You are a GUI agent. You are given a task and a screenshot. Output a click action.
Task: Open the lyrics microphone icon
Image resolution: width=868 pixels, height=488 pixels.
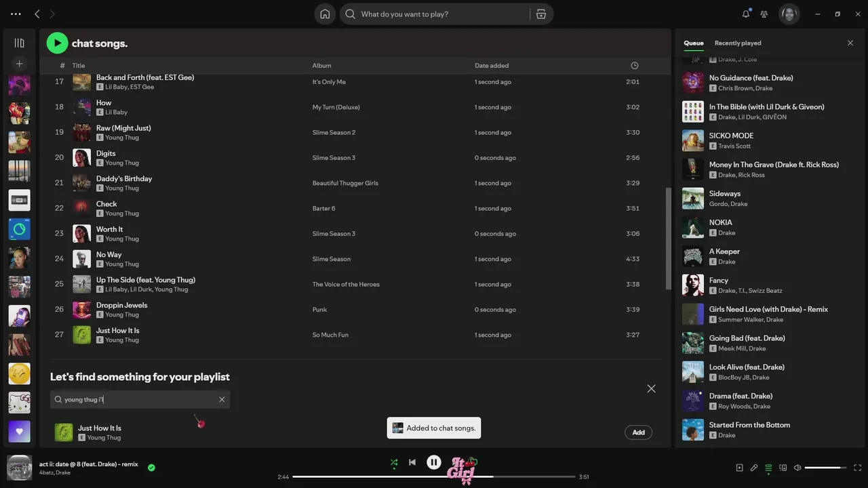point(754,468)
